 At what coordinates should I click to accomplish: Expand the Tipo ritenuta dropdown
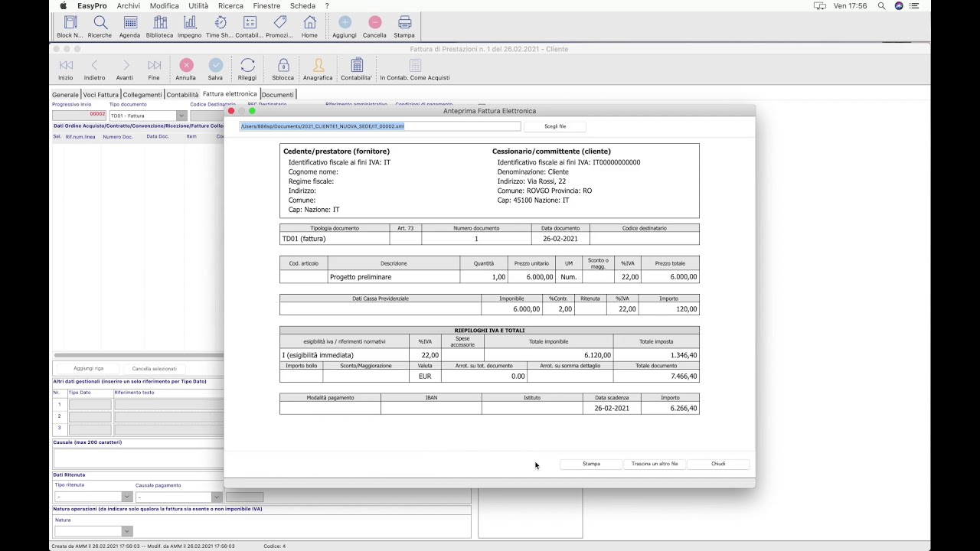126,497
